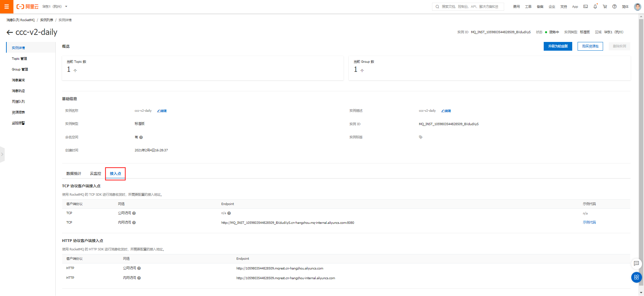Click 实例列表 breadcrumb
This screenshot has width=644, height=296.
pyautogui.click(x=47, y=20)
